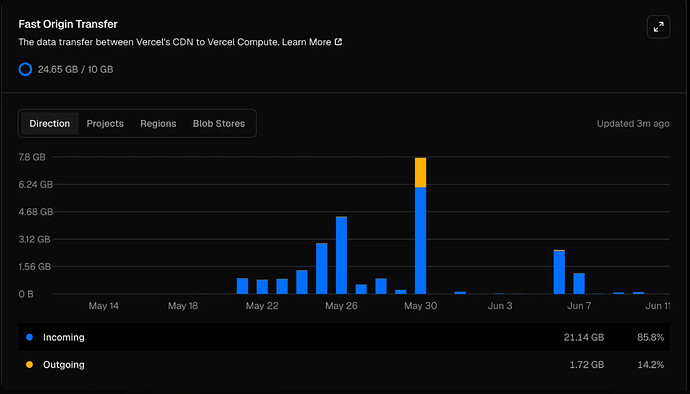Viewport: 690px width, 394px height.
Task: Click the May 14 date label
Action: pyautogui.click(x=103, y=306)
